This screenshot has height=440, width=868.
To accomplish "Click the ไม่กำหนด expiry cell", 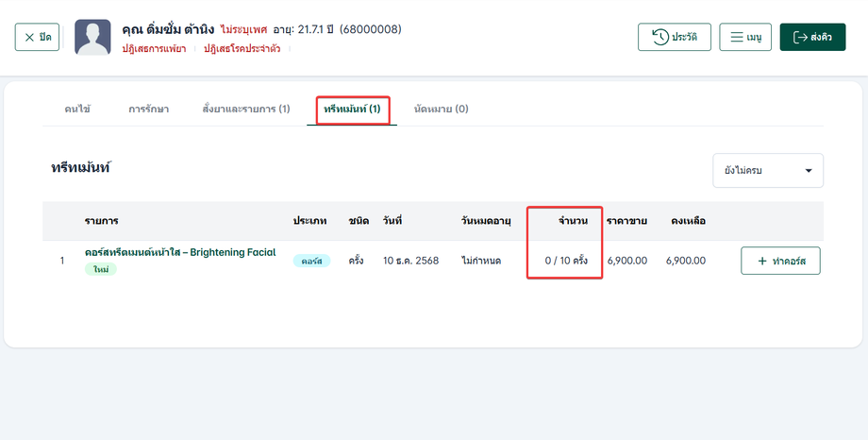I will pos(481,261).
